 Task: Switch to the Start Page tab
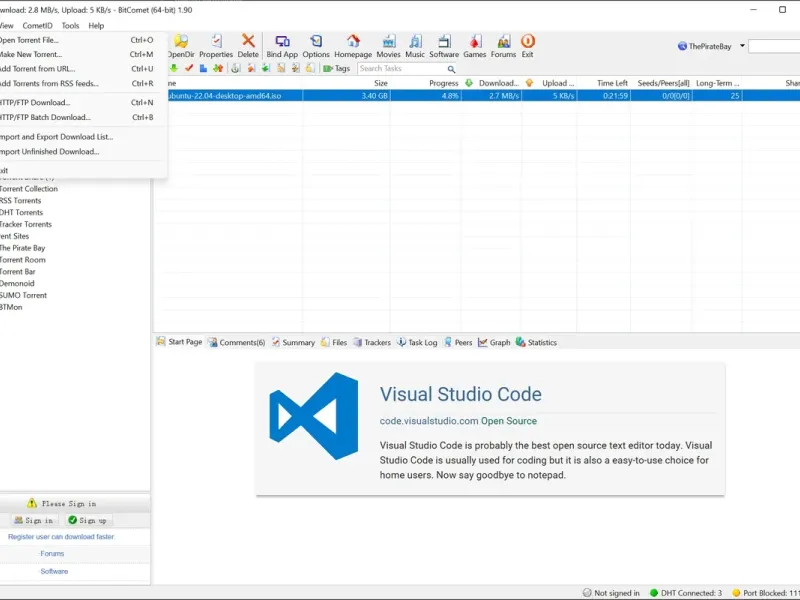coord(180,342)
